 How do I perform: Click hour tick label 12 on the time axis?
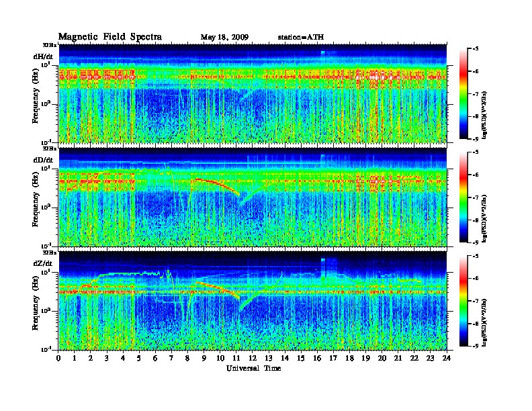pos(253,358)
